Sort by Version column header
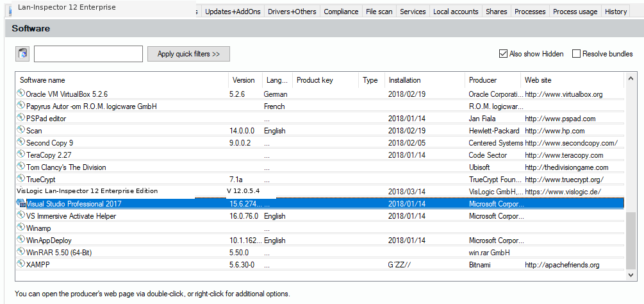 point(245,80)
